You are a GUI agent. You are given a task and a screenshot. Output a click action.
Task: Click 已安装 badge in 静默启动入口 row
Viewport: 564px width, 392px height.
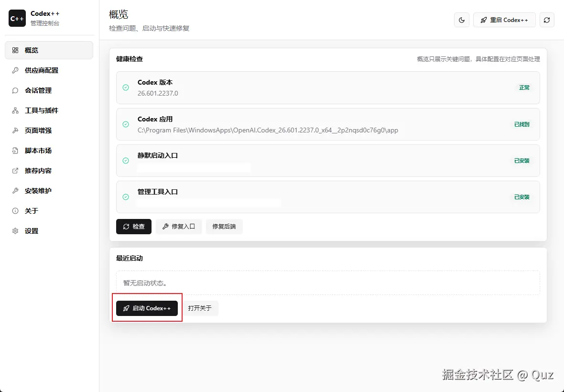coord(521,161)
